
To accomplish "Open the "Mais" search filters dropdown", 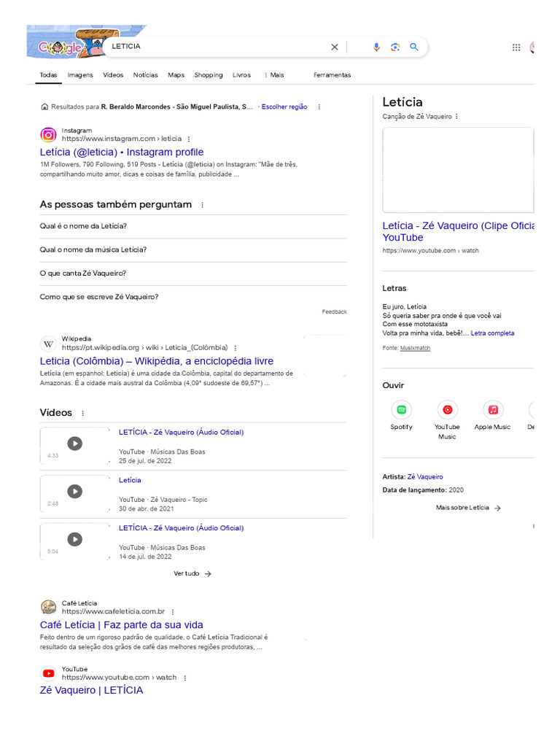I will [274, 75].
